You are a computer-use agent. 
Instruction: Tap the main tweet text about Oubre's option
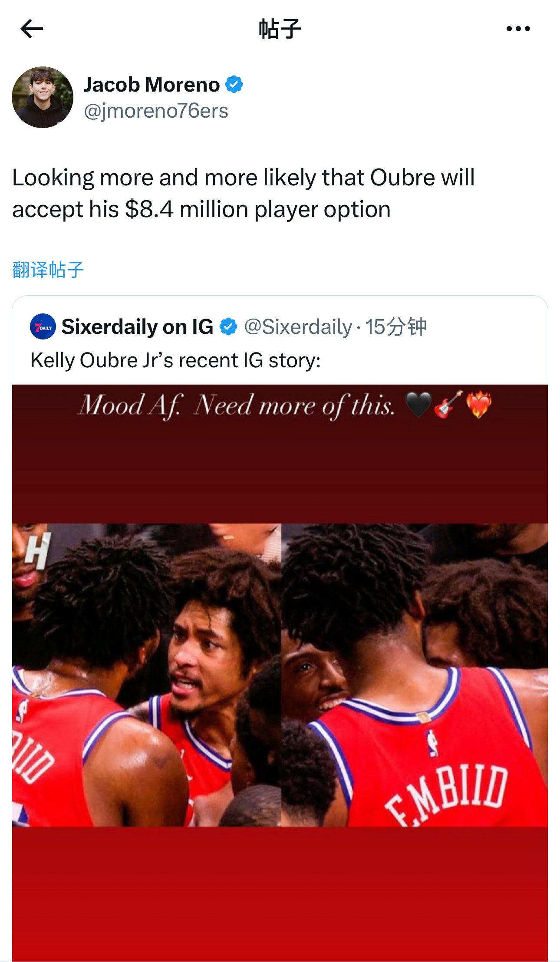(x=243, y=193)
